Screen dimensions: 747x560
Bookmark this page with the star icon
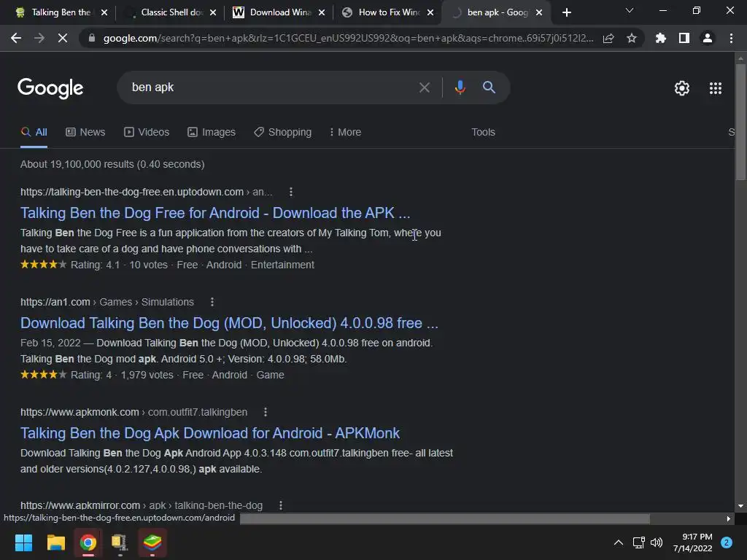(631, 38)
